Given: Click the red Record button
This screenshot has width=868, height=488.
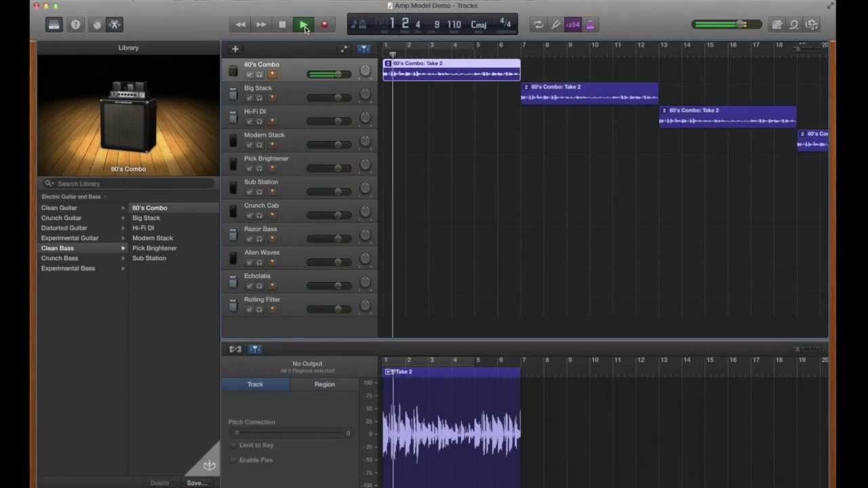Looking at the screenshot, I should (324, 25).
